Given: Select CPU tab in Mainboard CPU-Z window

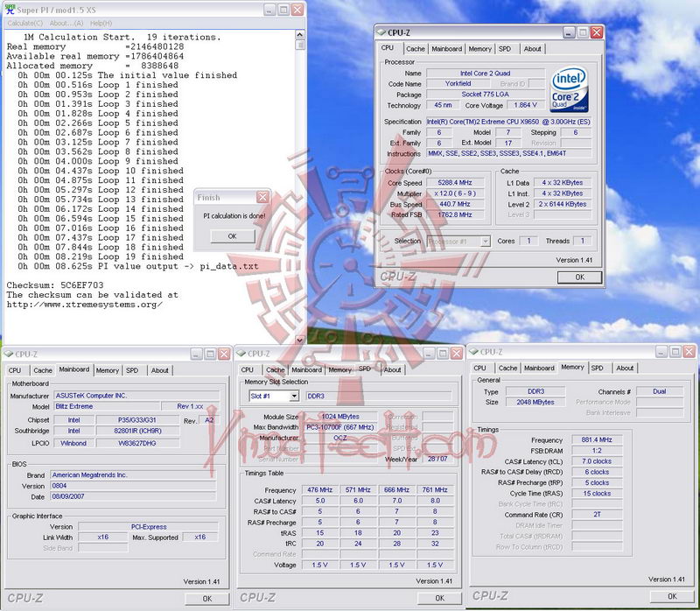Looking at the screenshot, I should click(15, 370).
